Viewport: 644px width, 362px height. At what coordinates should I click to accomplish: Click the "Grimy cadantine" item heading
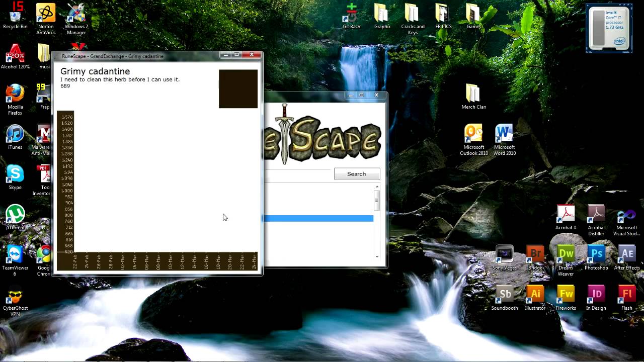point(95,71)
